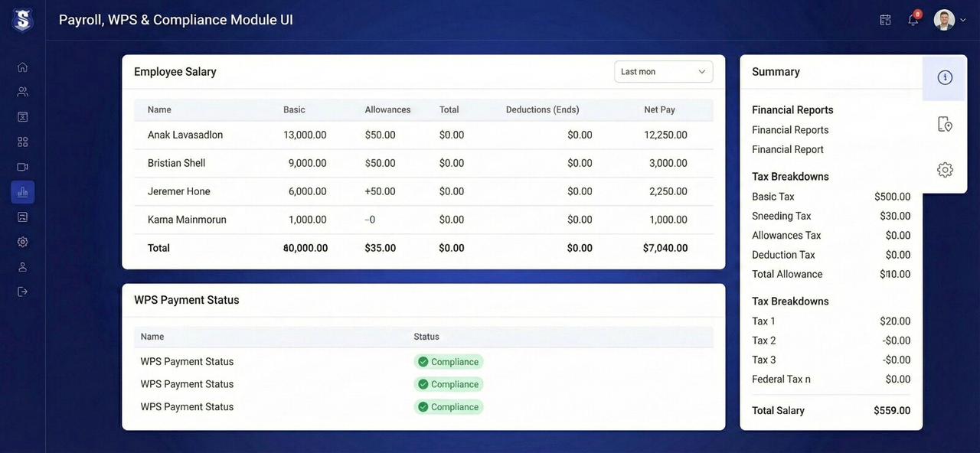Screen dimensions: 980x453
Task: Open the 'Last mon' period dropdown
Action: pos(664,72)
